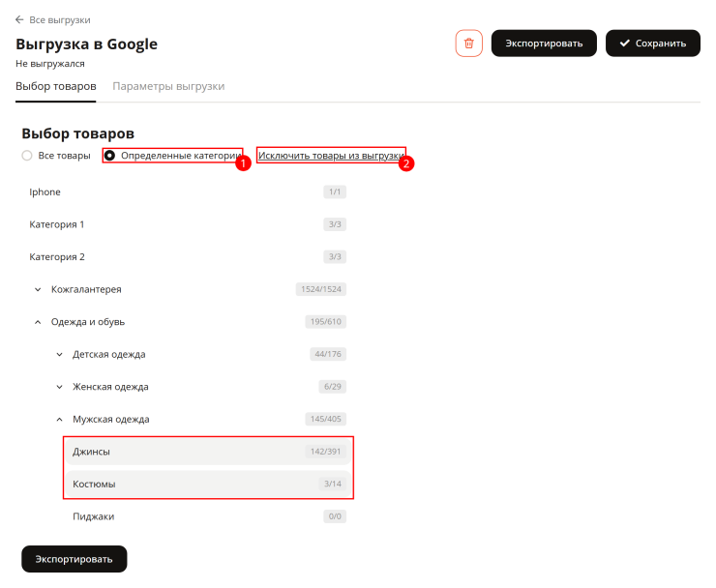Click the Кожгалантерея category label
This screenshot has width=716, height=588.
pos(86,289)
